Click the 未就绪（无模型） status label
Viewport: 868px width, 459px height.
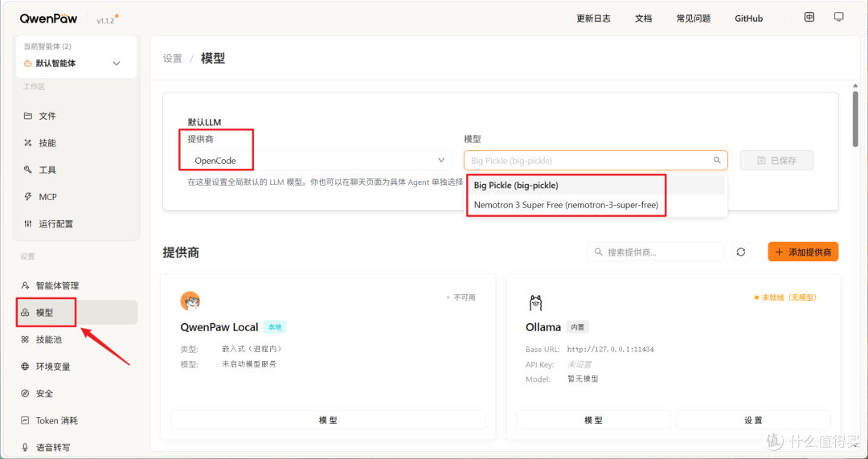785,297
